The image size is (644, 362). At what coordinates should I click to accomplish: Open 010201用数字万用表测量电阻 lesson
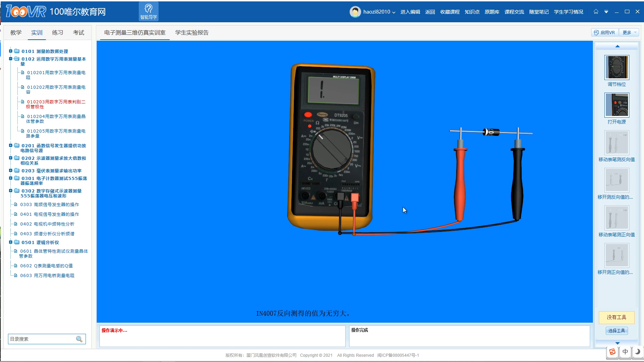click(56, 75)
